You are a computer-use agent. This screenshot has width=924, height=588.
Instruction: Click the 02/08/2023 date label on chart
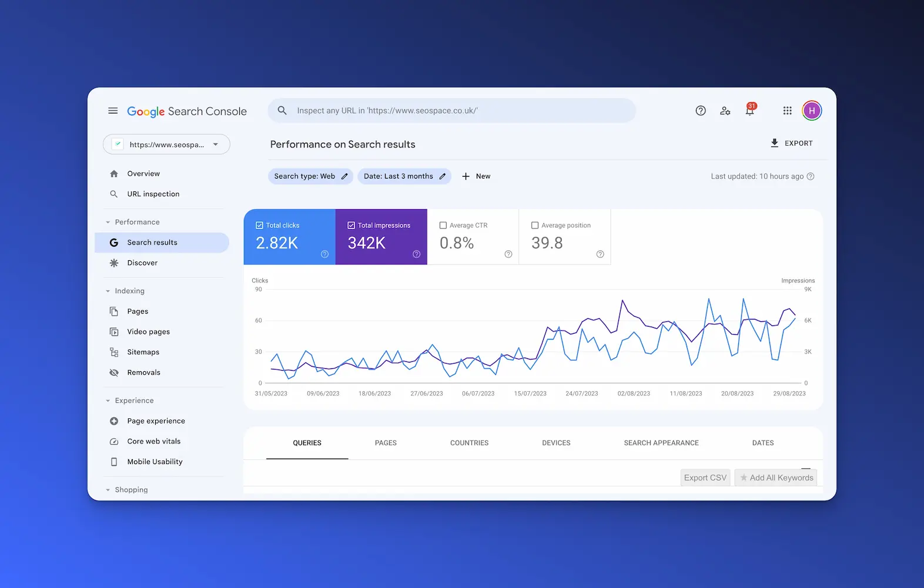click(x=634, y=394)
